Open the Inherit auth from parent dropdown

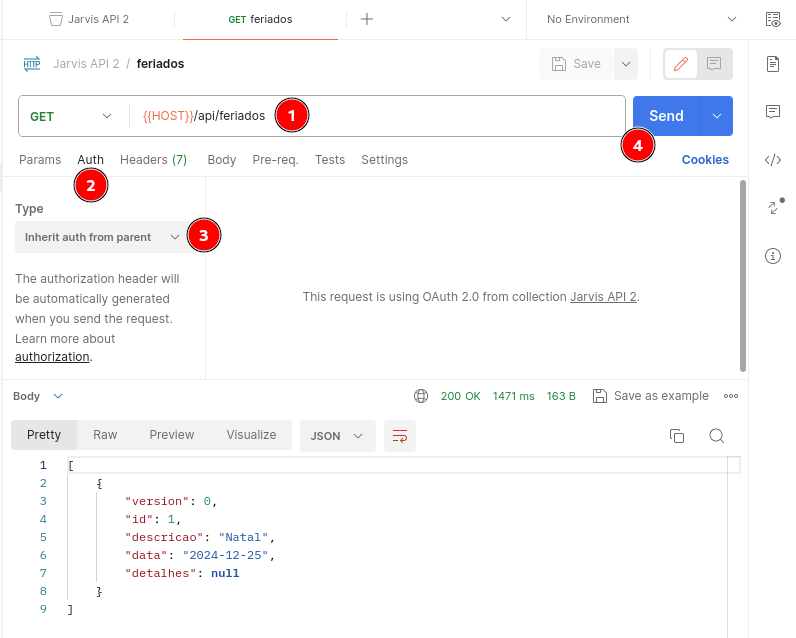click(102, 237)
